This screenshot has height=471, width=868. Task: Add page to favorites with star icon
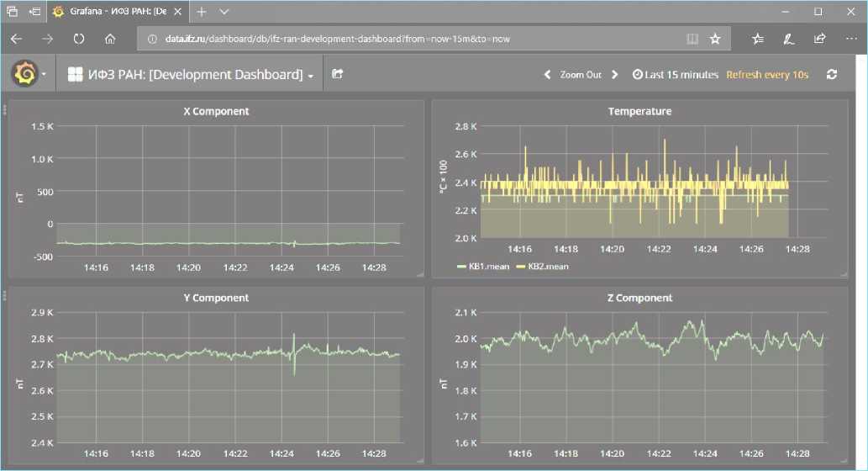coord(715,39)
